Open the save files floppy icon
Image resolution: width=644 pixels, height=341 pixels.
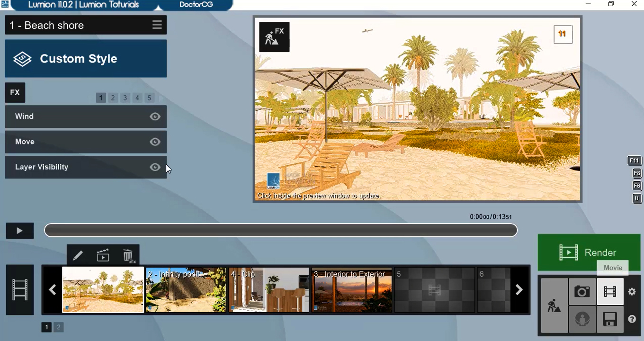(610, 320)
